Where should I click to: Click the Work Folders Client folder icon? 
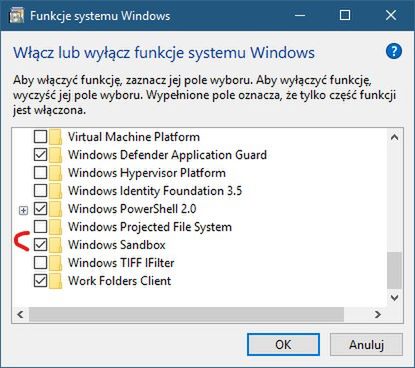(56, 281)
